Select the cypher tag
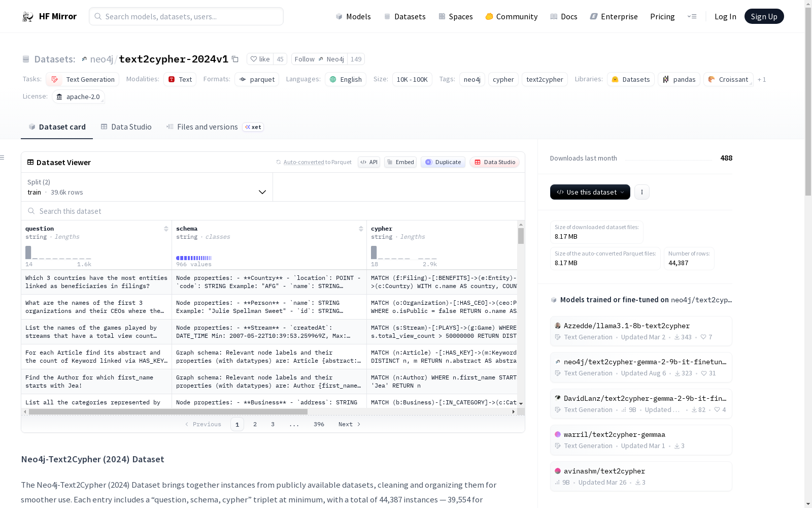Image resolution: width=812 pixels, height=508 pixels. click(503, 79)
